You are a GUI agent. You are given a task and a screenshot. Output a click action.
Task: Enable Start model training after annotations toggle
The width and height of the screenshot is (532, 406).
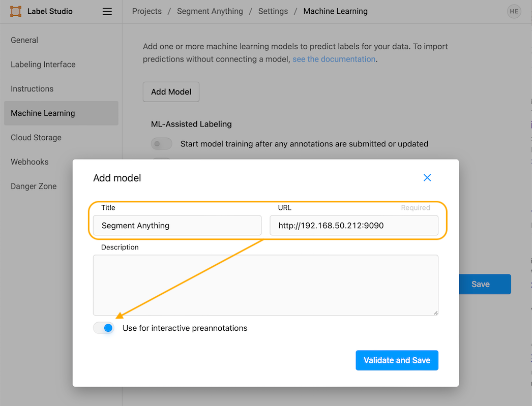(x=161, y=144)
